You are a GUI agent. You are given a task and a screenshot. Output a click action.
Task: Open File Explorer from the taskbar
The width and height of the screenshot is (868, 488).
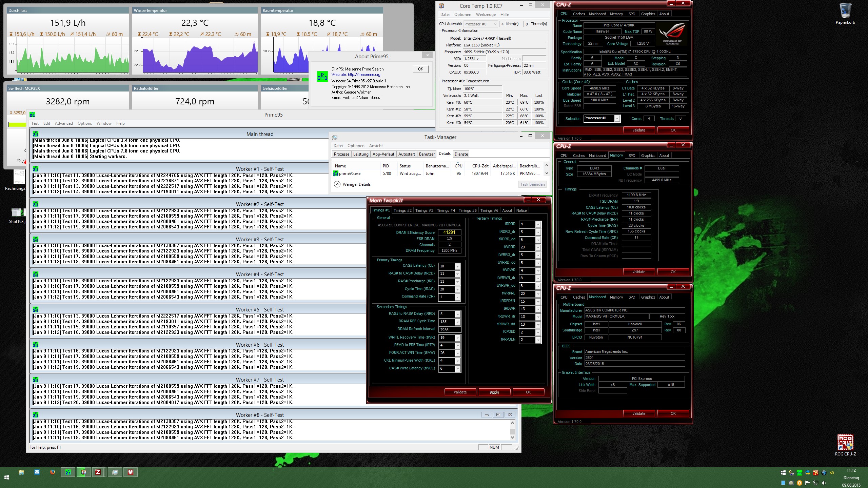tap(21, 472)
